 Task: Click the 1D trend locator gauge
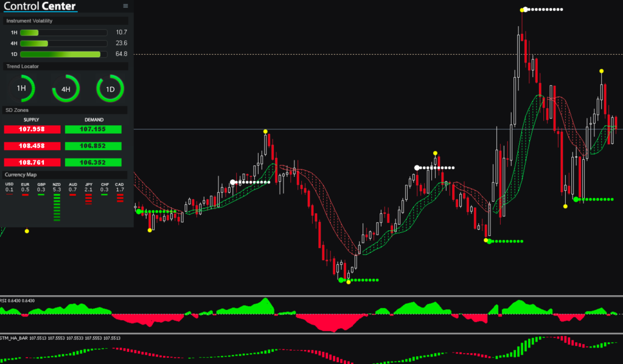110,89
